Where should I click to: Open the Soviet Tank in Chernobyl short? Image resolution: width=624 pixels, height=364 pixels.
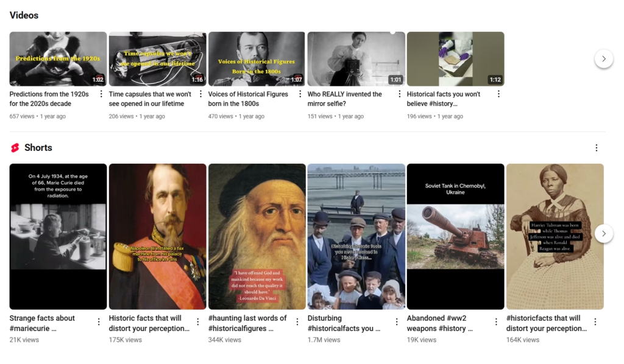[x=455, y=236]
